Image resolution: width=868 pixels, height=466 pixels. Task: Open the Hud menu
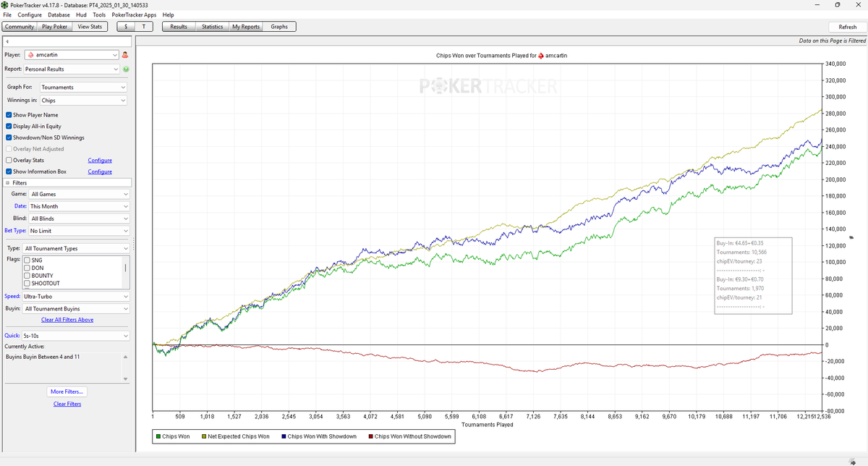coord(82,14)
